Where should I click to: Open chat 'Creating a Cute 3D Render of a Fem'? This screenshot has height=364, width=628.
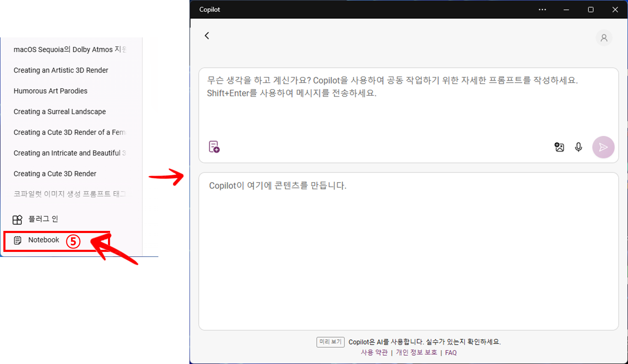click(70, 132)
